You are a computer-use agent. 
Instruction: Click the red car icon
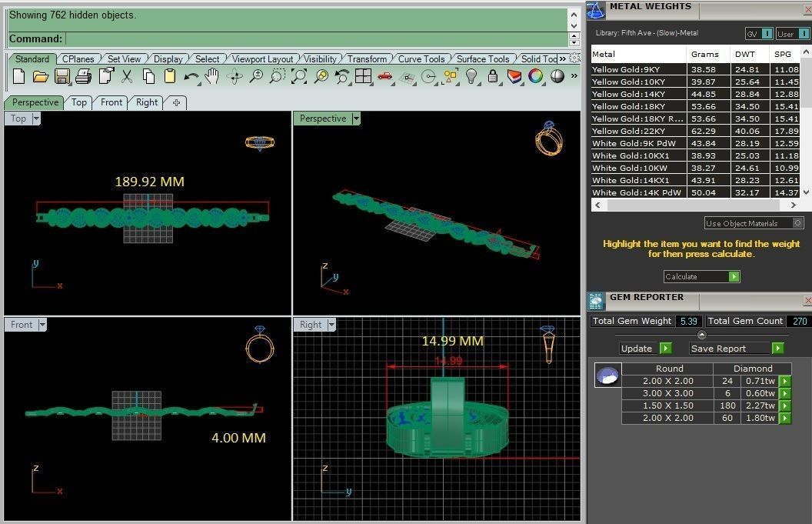coord(384,77)
